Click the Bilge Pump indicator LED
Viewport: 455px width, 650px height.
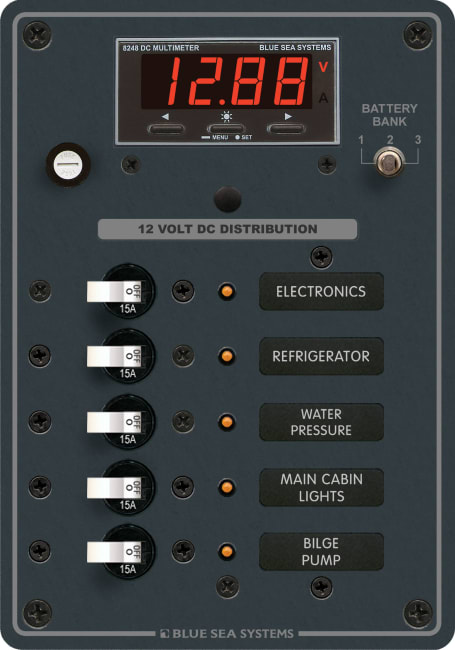[227, 551]
